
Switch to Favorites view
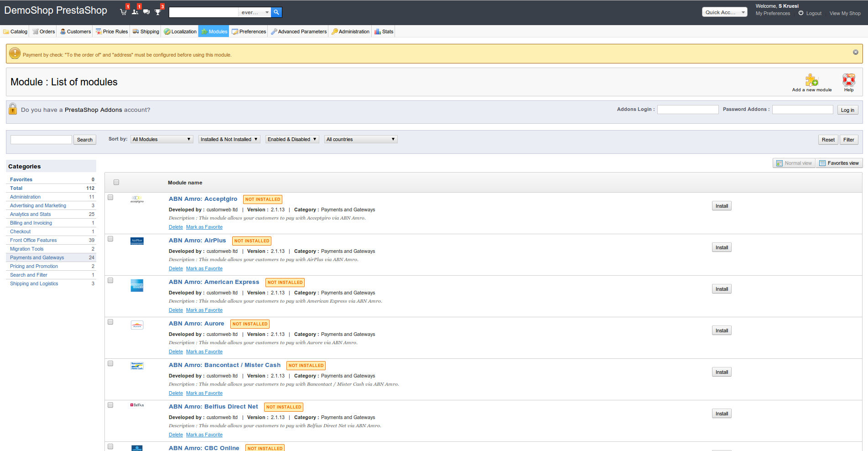pyautogui.click(x=839, y=163)
